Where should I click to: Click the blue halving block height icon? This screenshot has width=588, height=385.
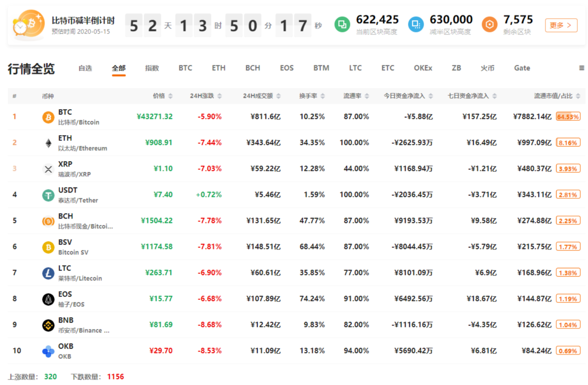coord(416,25)
